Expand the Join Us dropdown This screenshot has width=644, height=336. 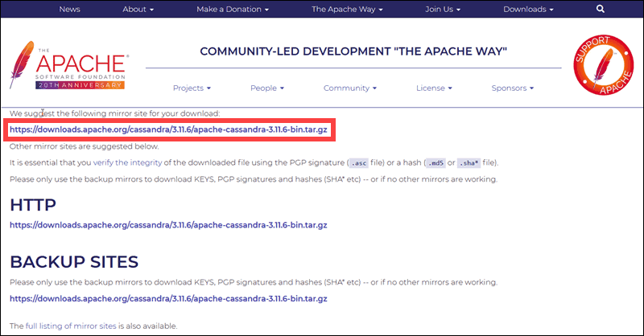[x=443, y=9]
